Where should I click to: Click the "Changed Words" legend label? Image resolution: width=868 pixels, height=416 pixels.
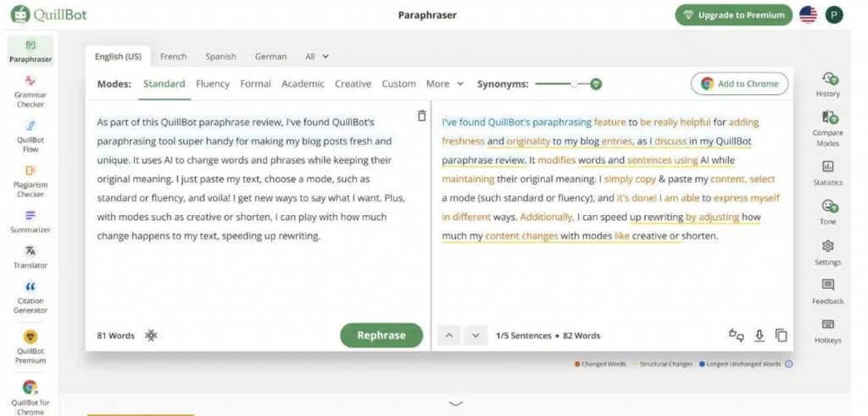click(x=604, y=364)
